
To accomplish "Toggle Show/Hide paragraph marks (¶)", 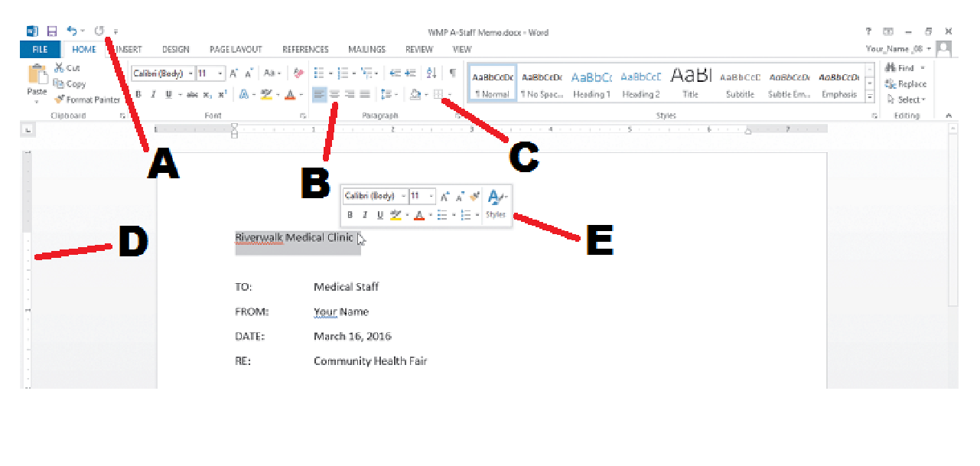I will tap(452, 73).
